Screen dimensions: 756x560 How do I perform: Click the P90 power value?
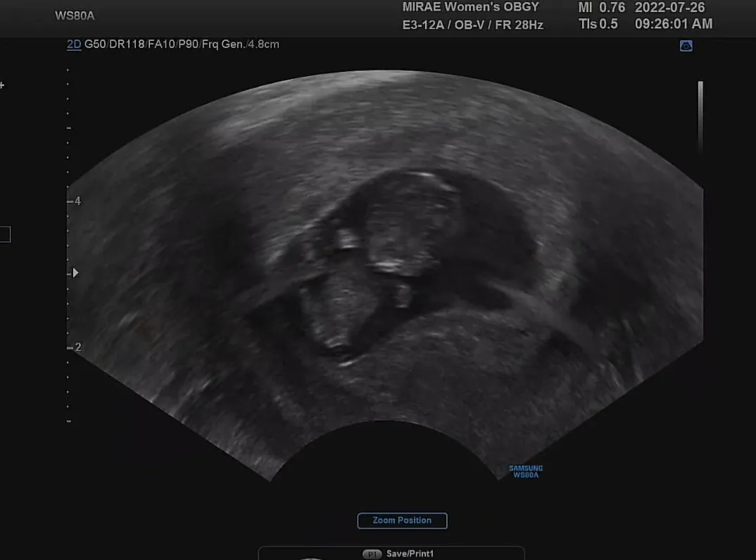coord(189,44)
